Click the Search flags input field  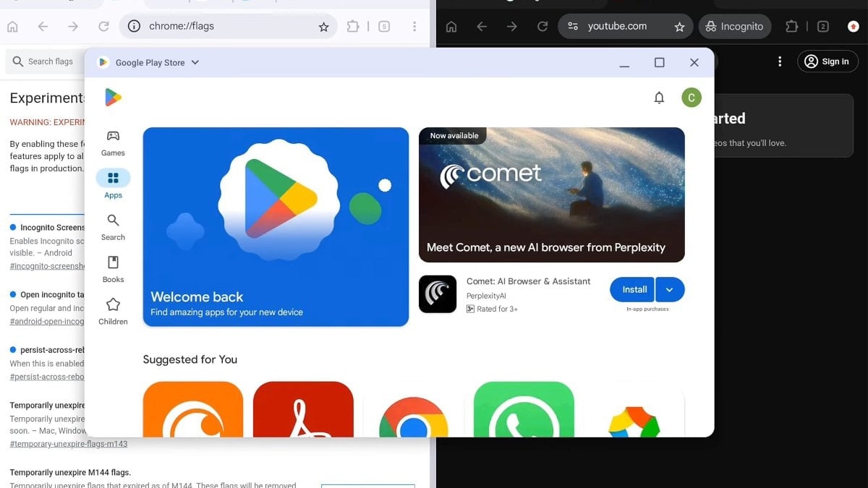coord(51,61)
